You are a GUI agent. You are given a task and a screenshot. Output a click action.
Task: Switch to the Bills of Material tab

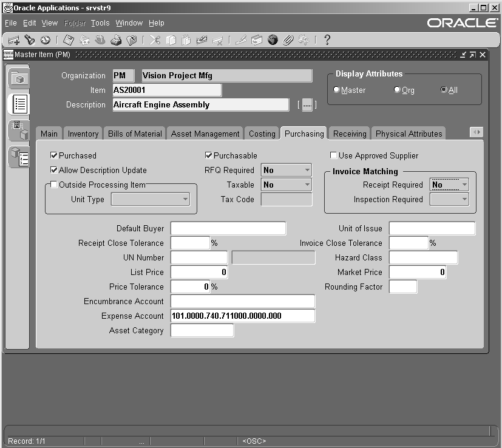[135, 134]
